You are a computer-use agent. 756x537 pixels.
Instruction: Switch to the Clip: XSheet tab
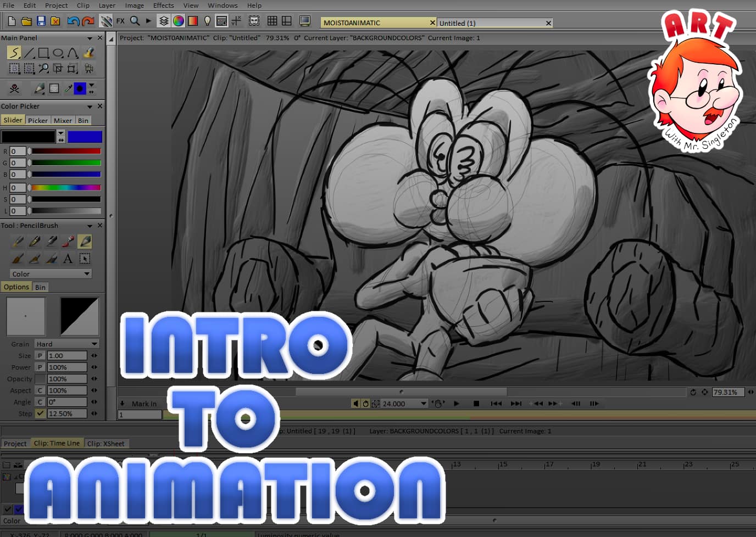point(106,443)
